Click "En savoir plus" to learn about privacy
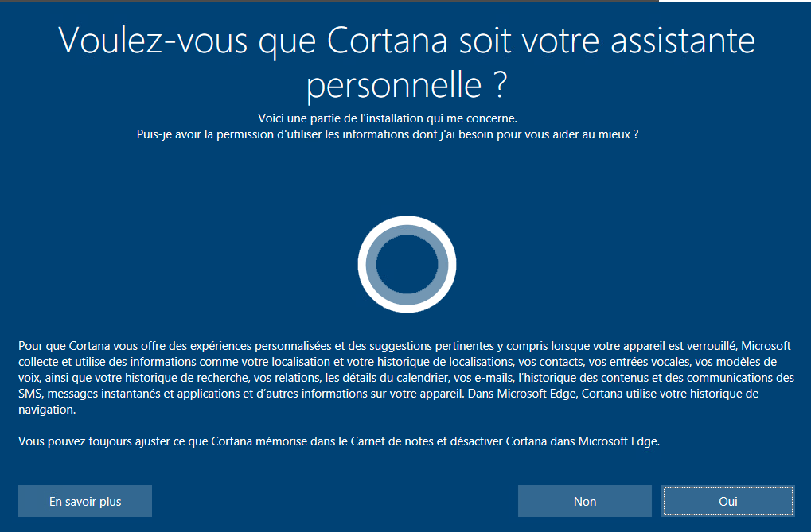 tap(84, 501)
